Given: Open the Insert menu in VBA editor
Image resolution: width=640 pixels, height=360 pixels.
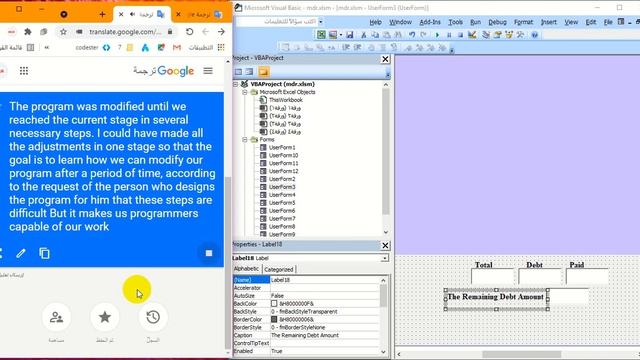Looking at the screenshot, I should click(x=549, y=22).
